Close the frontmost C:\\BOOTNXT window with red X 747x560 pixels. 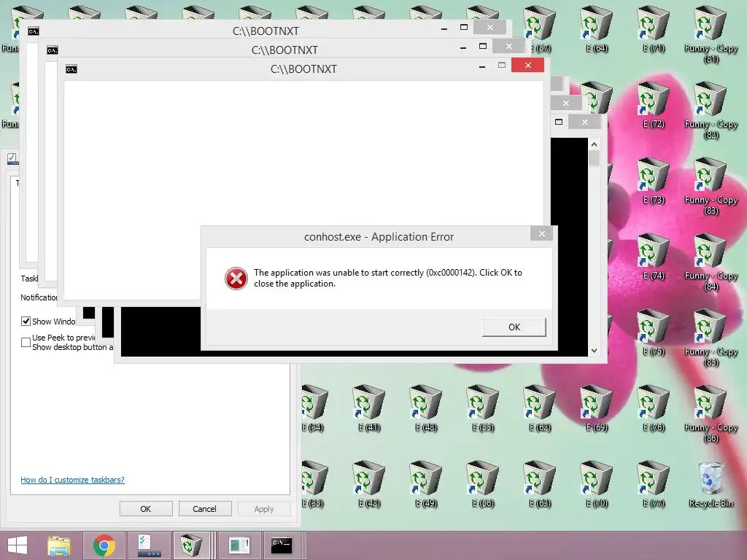pos(528,65)
